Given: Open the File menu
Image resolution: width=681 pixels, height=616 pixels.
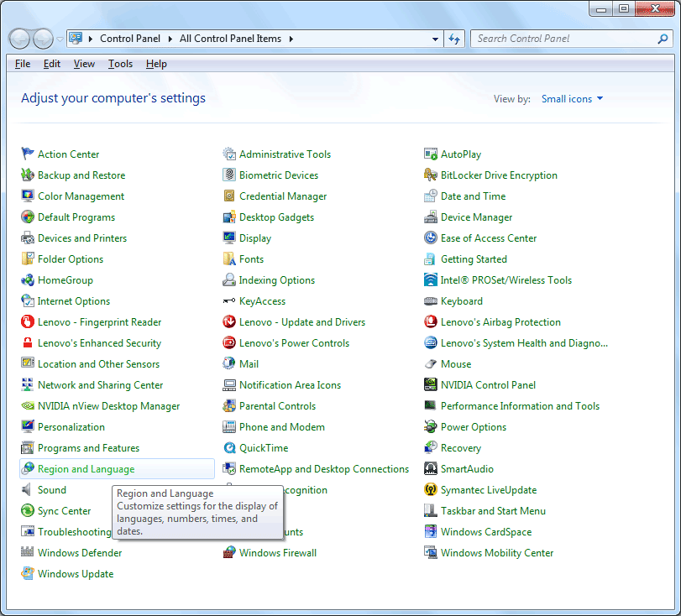Looking at the screenshot, I should 23,64.
